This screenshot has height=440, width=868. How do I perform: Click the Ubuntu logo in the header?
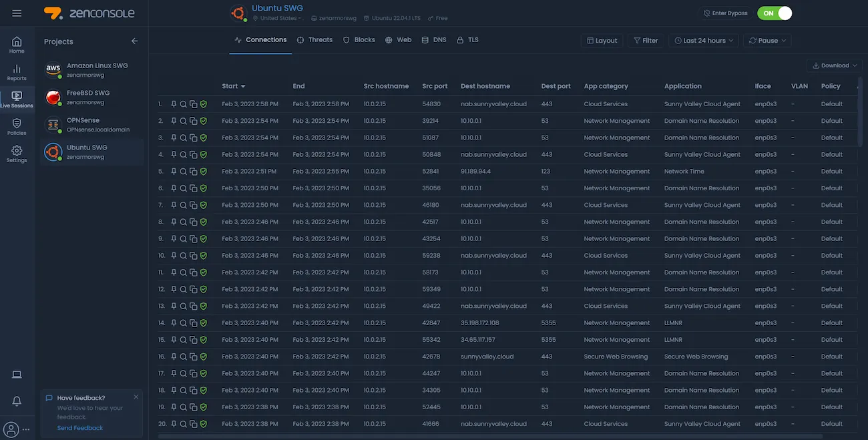tap(237, 13)
